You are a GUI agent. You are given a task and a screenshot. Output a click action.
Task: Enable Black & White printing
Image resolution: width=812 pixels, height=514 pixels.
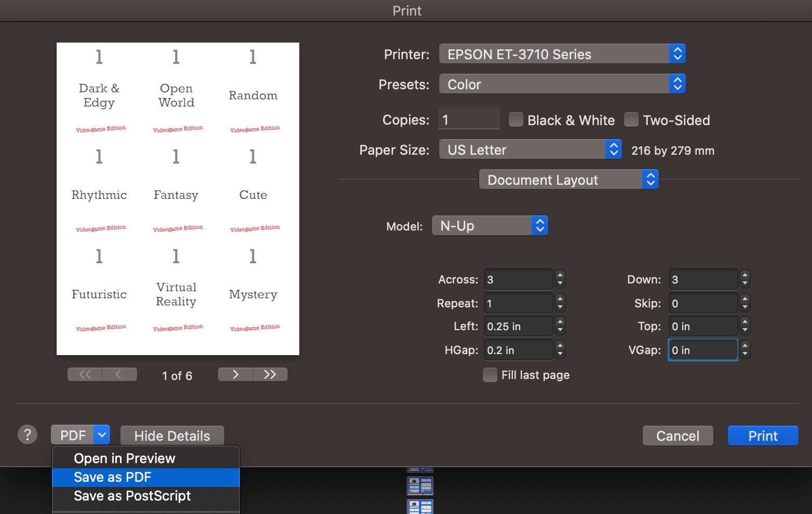click(x=516, y=119)
